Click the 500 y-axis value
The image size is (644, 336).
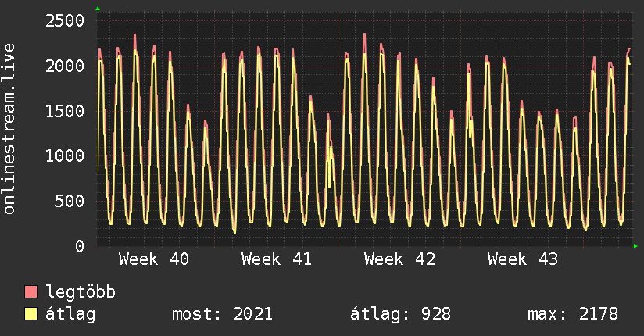70,201
